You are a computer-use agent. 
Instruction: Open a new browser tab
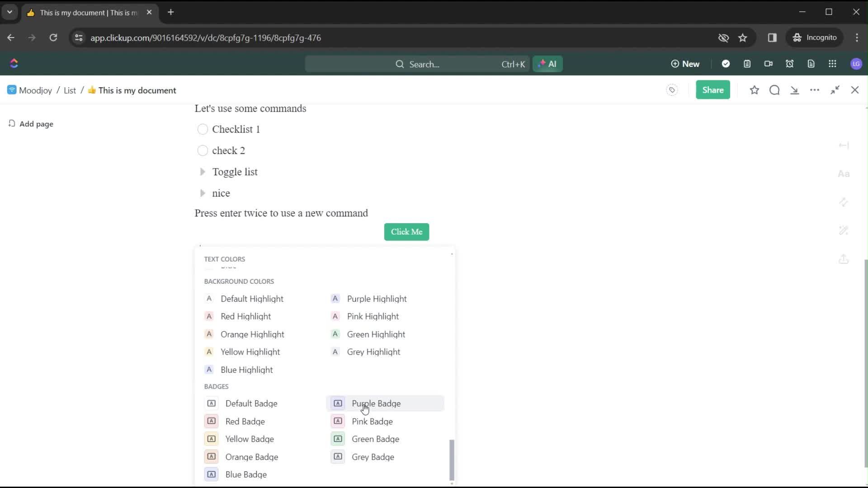[170, 12]
